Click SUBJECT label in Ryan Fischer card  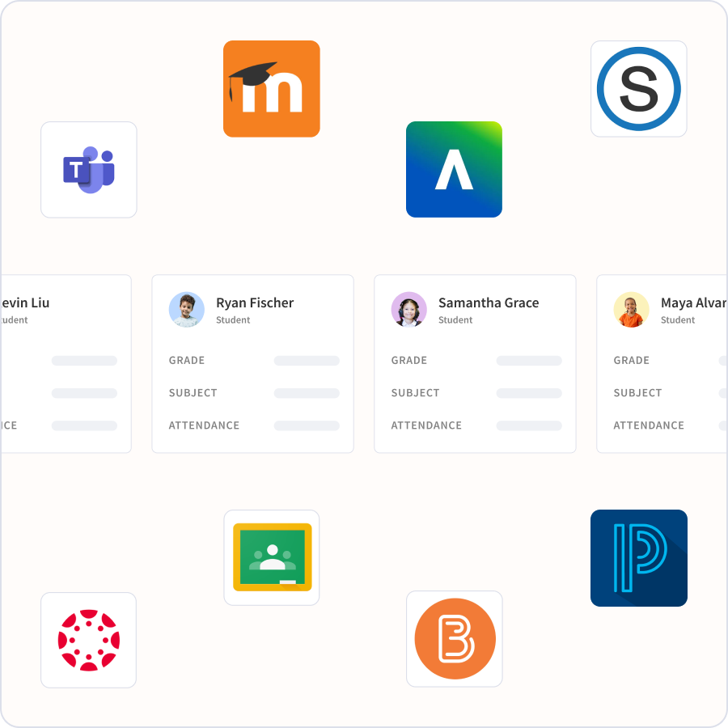click(x=193, y=393)
